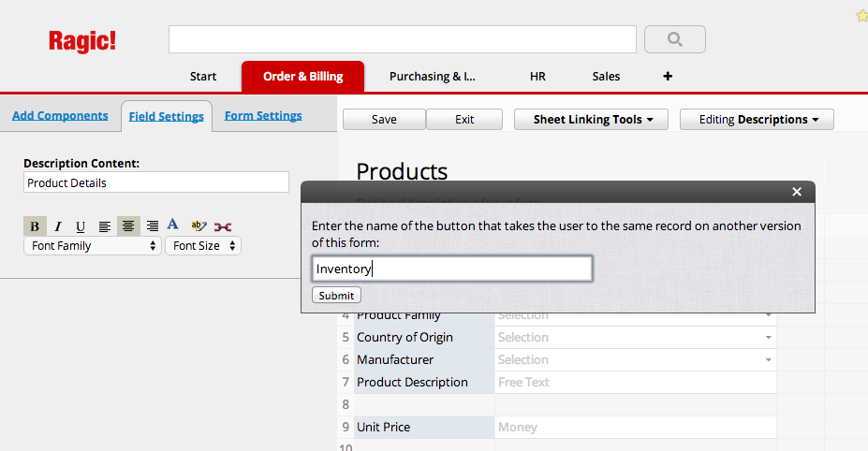Close the button name dialog
868x451 pixels.
coord(797,192)
